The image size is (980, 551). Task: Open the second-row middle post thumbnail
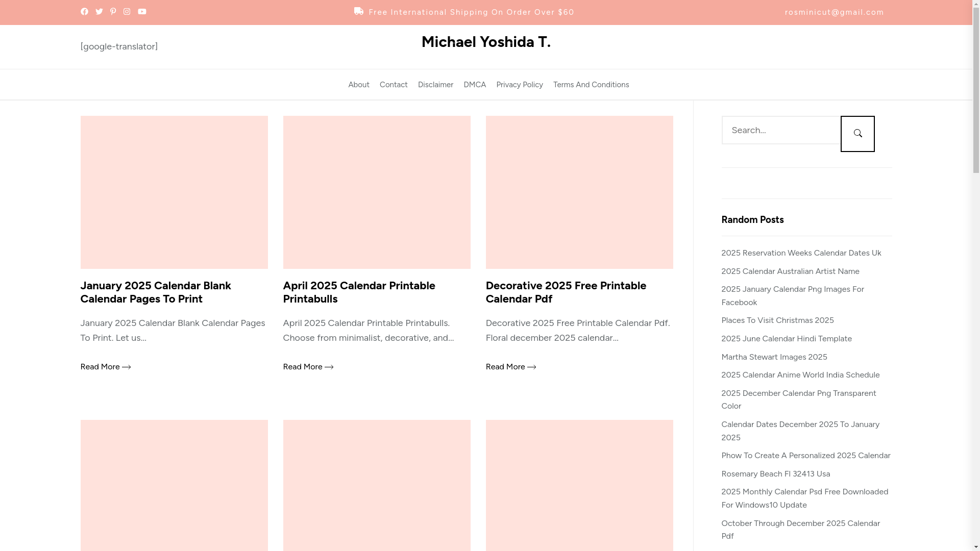click(377, 485)
